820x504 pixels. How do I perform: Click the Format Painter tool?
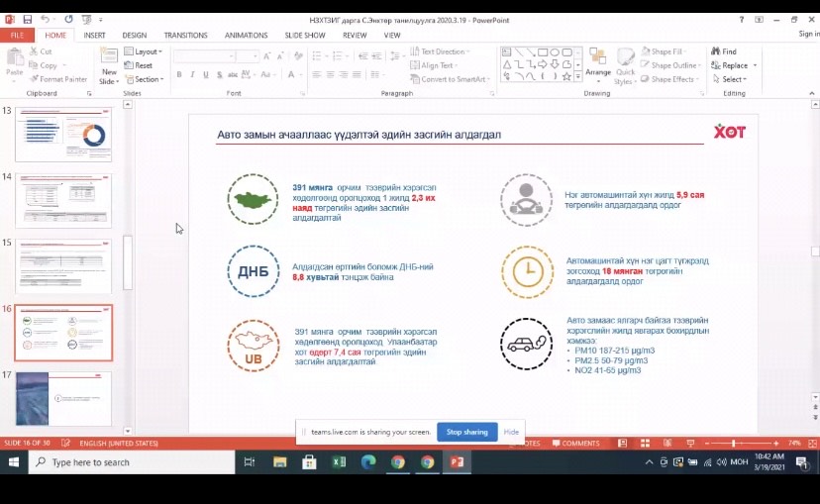pos(61,79)
